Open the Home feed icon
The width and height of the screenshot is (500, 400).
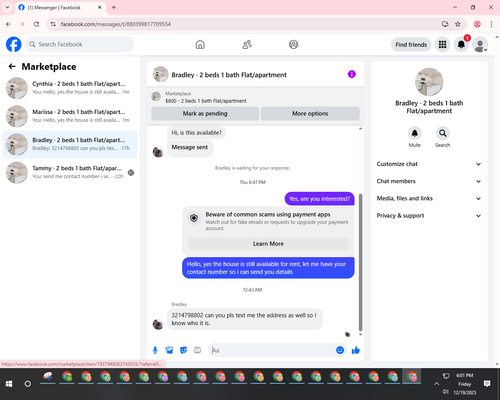click(x=200, y=44)
